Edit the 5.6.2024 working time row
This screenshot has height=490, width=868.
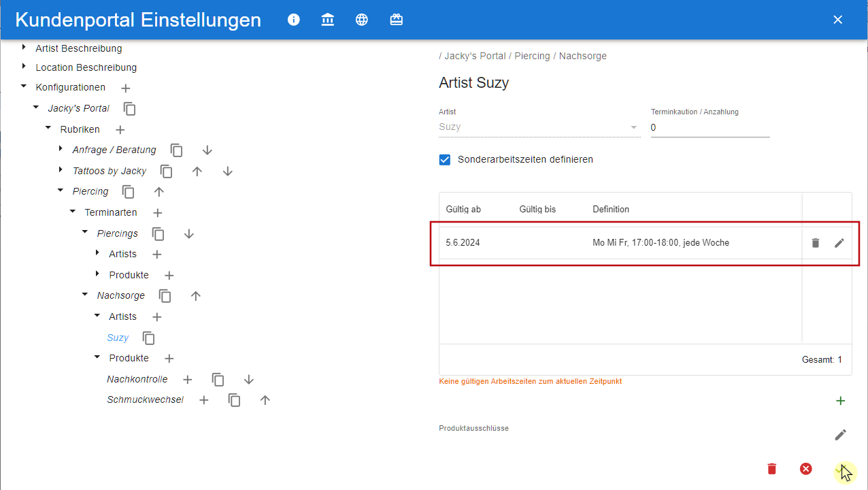pyautogui.click(x=839, y=243)
